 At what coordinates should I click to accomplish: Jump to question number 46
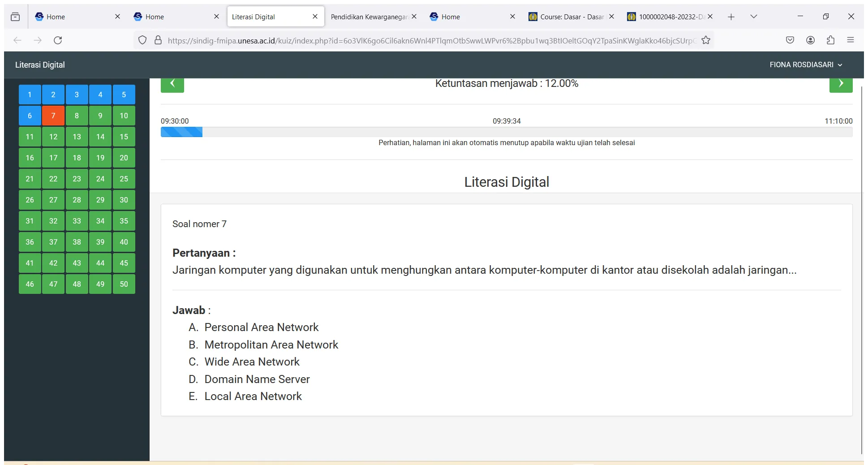(x=30, y=284)
